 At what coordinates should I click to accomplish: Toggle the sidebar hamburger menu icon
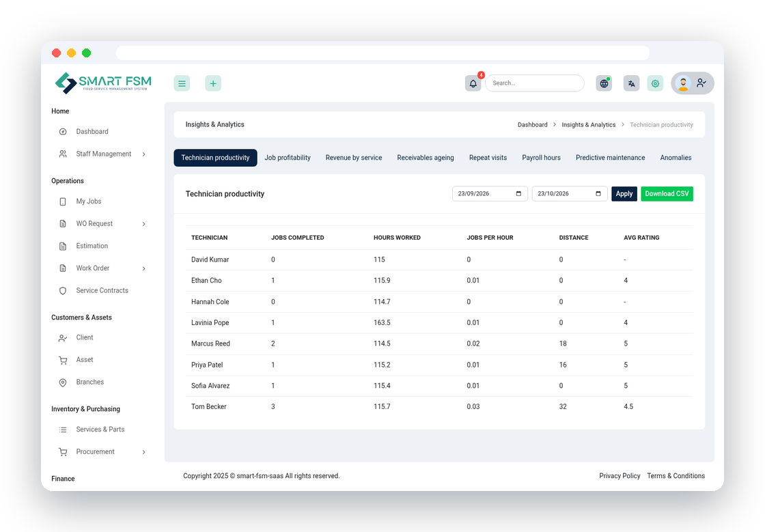click(x=182, y=83)
